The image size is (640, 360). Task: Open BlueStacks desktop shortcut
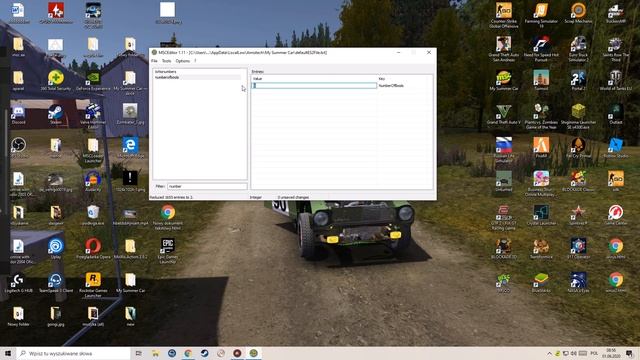click(541, 282)
